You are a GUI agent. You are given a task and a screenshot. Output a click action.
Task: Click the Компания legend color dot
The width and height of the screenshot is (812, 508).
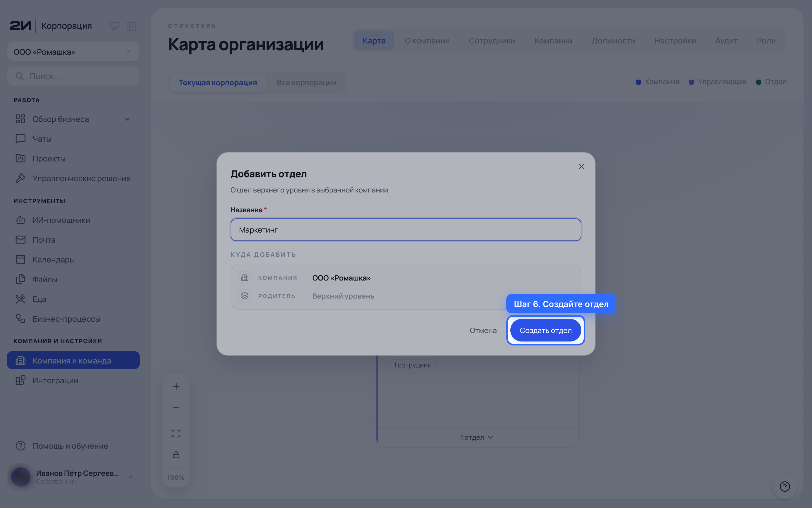639,82
